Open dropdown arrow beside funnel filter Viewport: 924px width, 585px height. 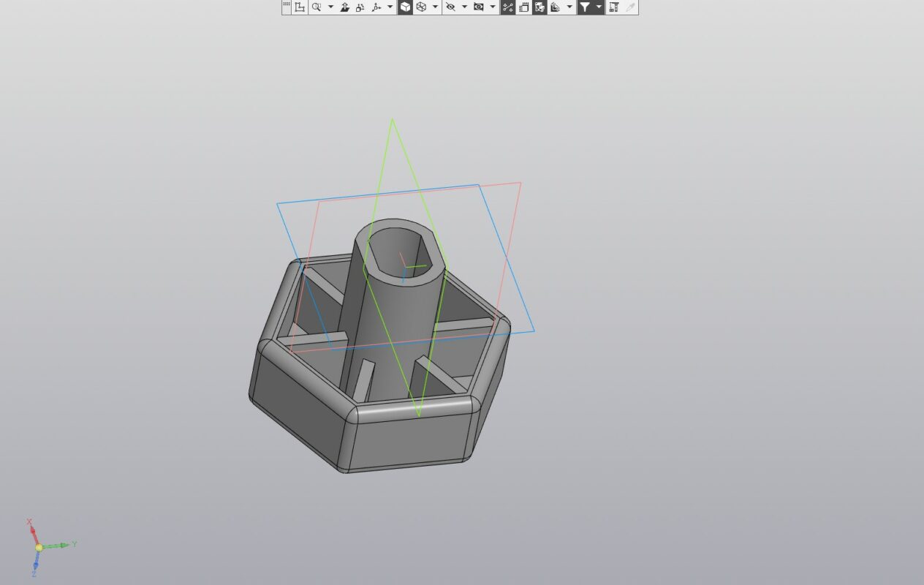pyautogui.click(x=599, y=7)
